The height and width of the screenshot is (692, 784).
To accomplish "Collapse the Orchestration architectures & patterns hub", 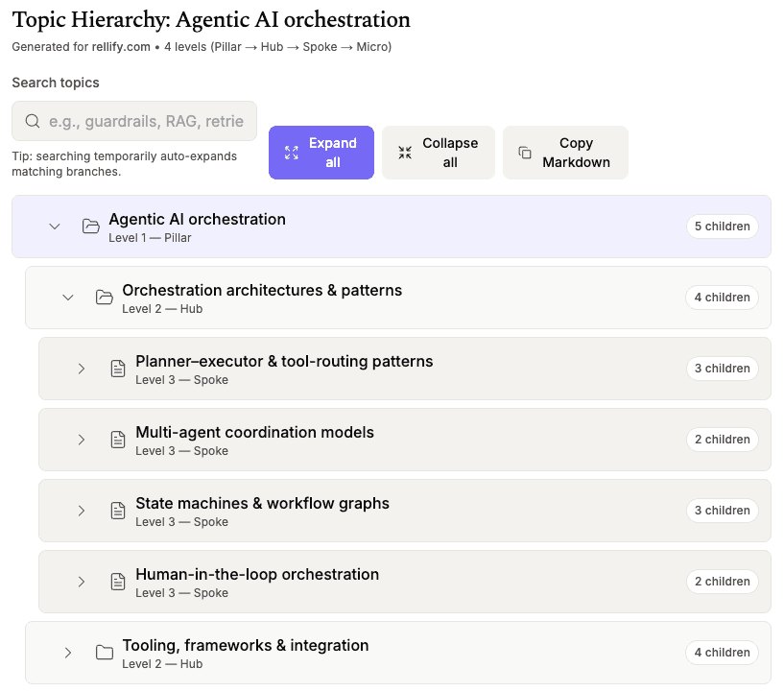I will 68,298.
